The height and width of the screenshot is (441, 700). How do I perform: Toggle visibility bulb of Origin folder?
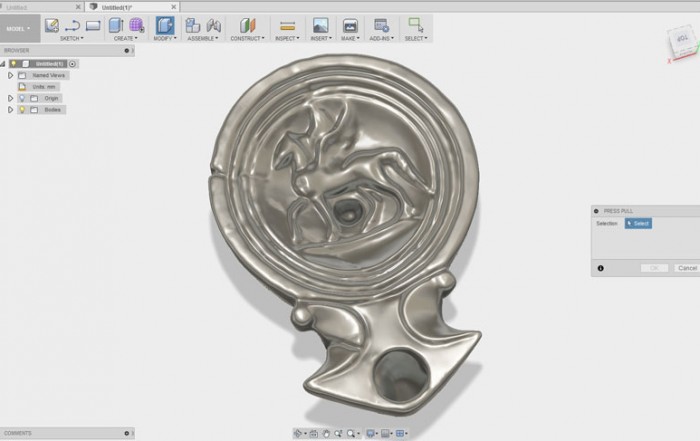[21, 98]
